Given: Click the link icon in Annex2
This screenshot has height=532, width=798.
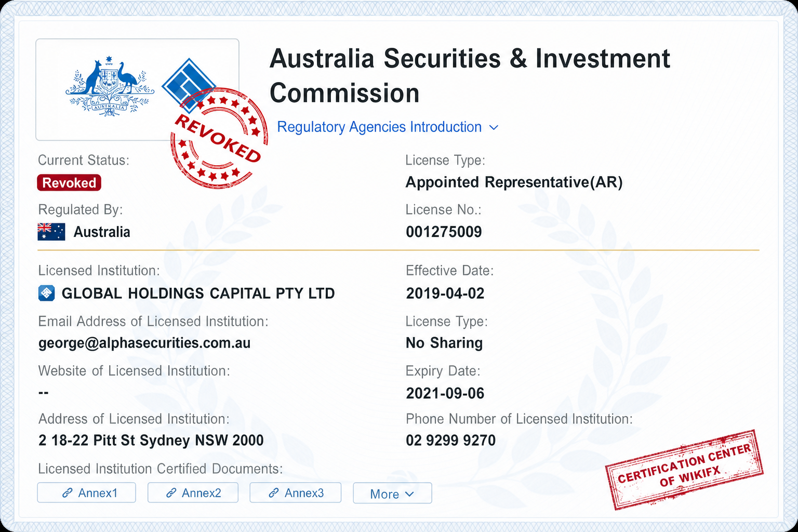Looking at the screenshot, I should pos(171,493).
